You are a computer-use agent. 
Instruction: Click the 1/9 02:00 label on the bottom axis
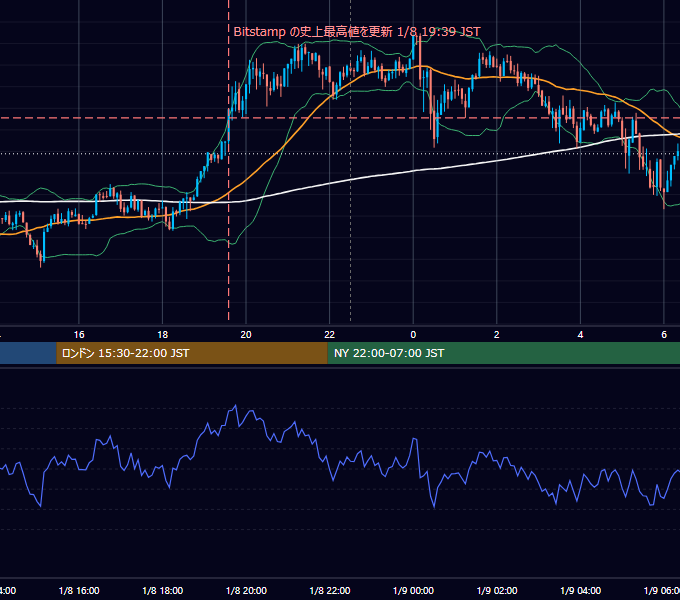coord(497,591)
